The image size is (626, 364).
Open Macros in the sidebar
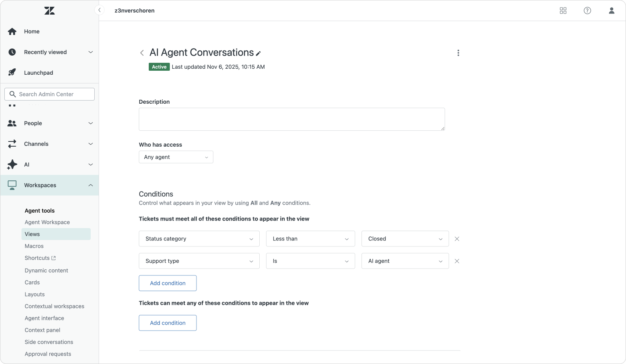(34, 246)
